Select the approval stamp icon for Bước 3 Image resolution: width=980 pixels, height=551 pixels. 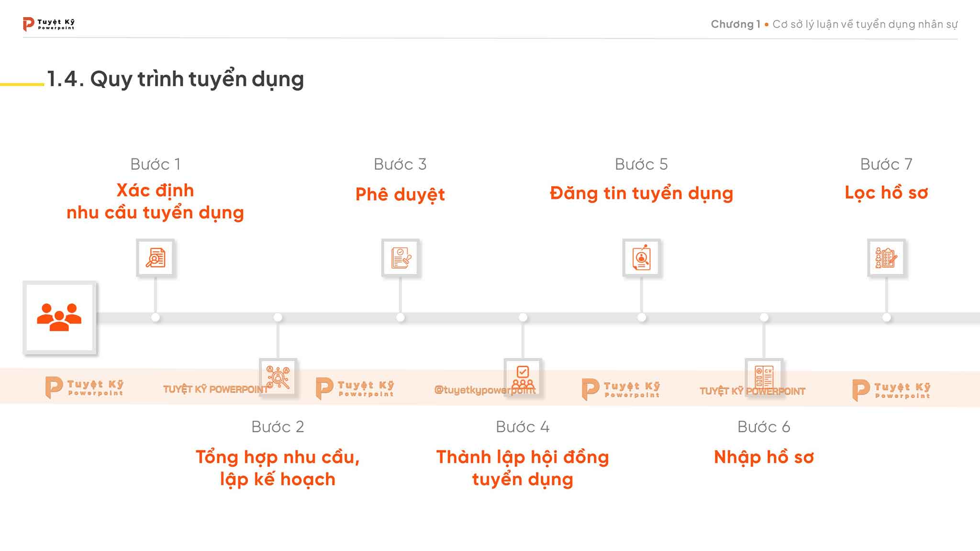click(x=401, y=258)
